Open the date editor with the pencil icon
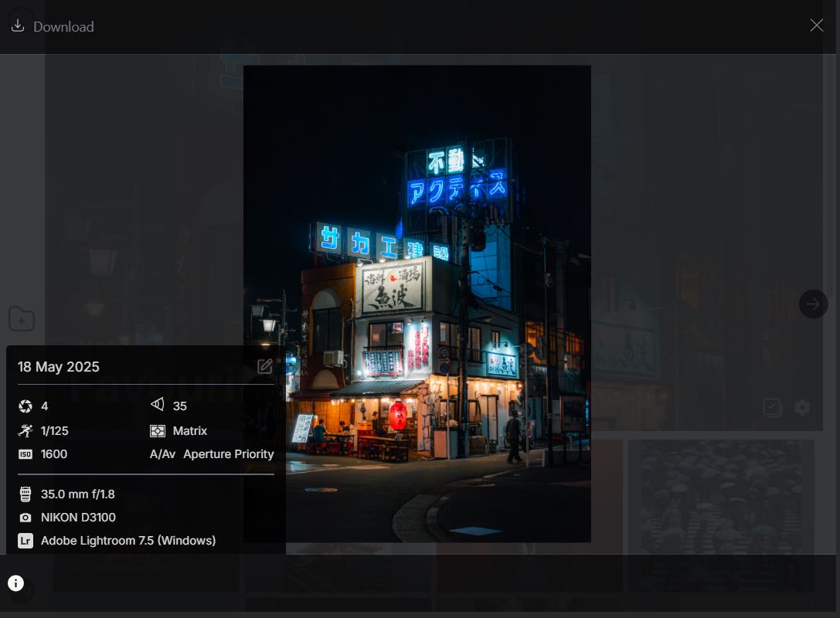Screen dimensions: 840x618 (x=264, y=366)
